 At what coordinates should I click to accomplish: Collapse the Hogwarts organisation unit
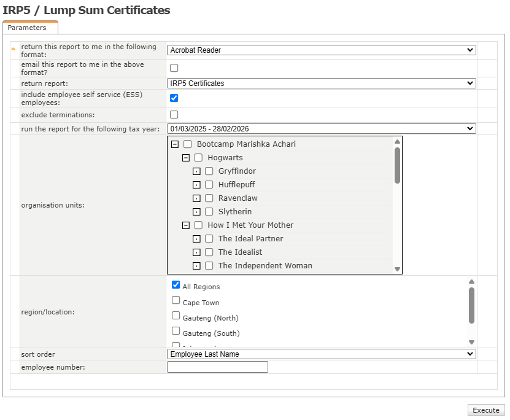coord(186,158)
